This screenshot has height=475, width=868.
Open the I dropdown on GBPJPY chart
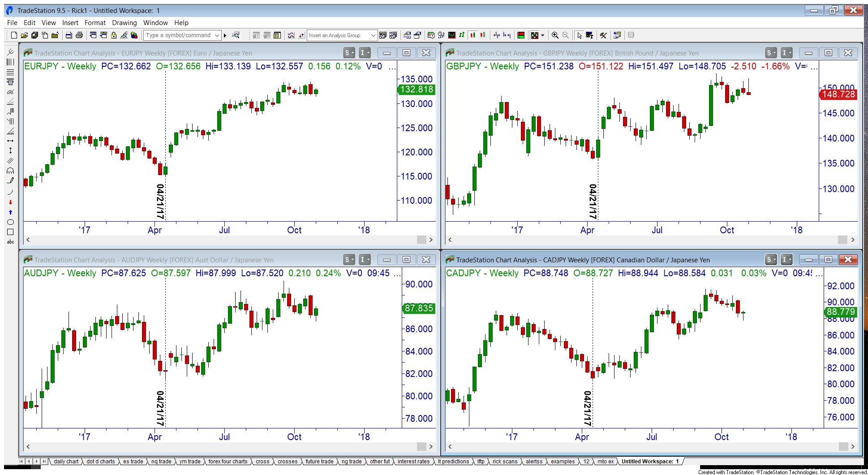tap(787, 53)
